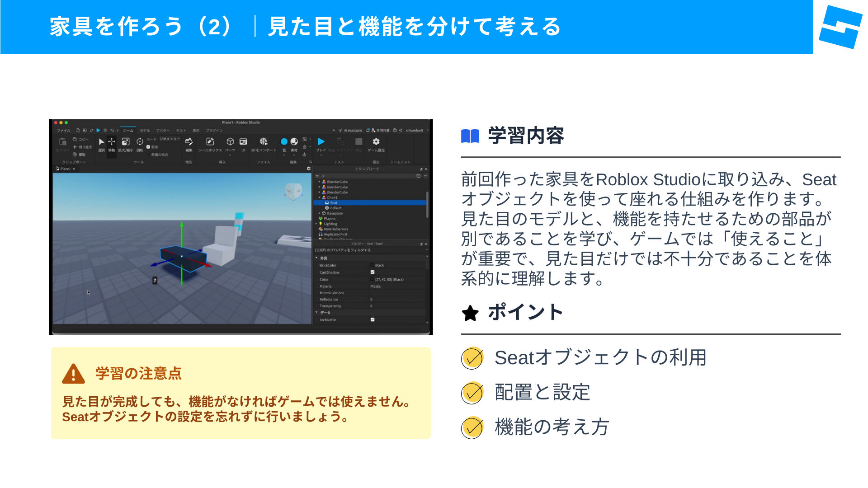Click the BrickColor Black color swatch

coord(373,266)
